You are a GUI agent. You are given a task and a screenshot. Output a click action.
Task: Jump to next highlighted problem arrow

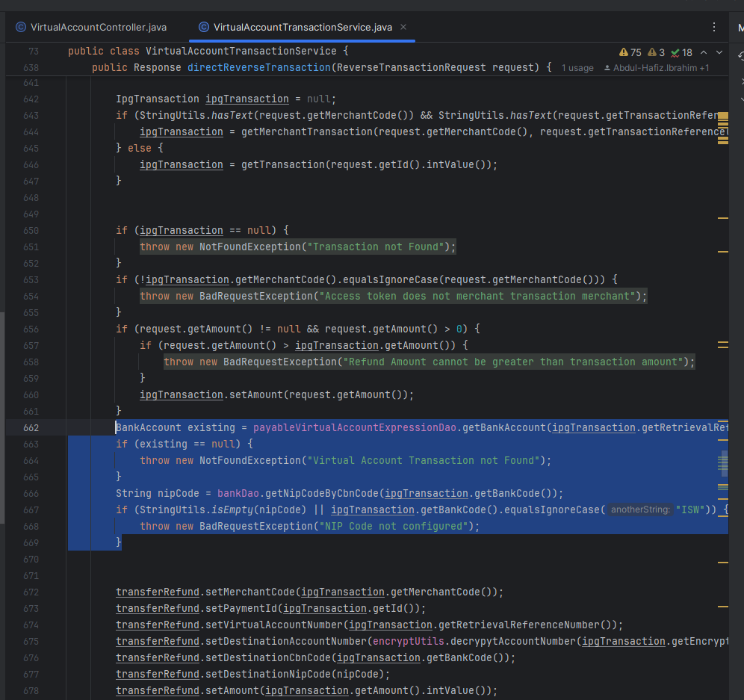coord(719,52)
